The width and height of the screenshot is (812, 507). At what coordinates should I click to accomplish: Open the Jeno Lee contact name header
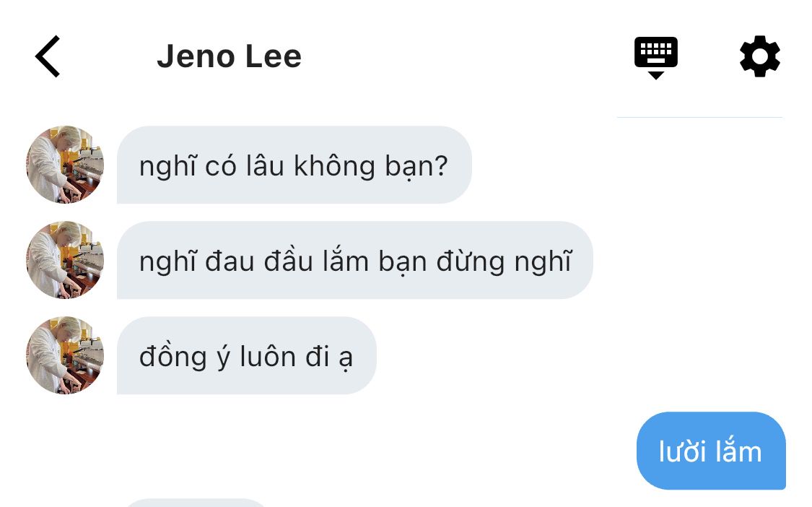[229, 56]
